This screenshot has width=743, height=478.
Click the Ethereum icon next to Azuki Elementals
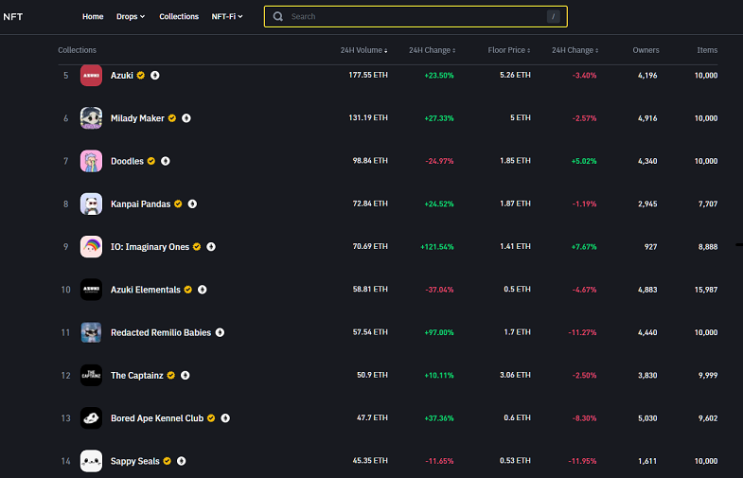point(202,289)
